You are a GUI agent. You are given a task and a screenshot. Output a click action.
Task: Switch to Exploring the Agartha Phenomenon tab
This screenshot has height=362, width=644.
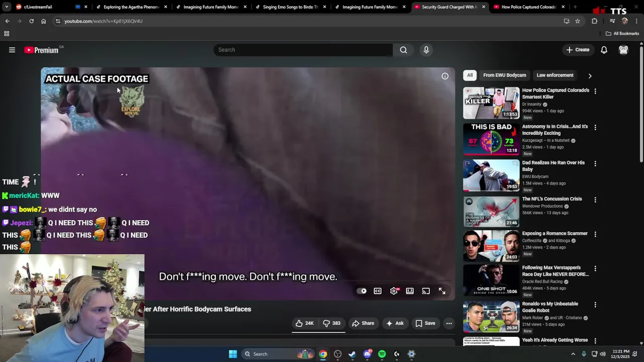(131, 7)
